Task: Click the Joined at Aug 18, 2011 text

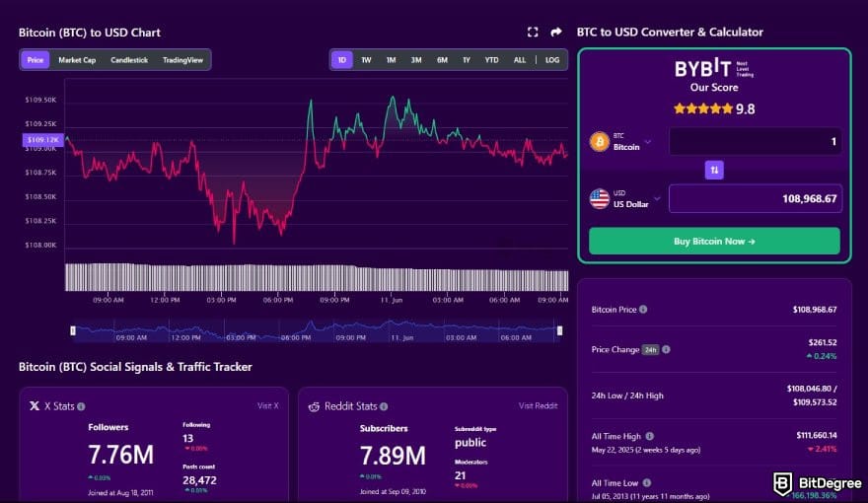Action: coord(120,492)
